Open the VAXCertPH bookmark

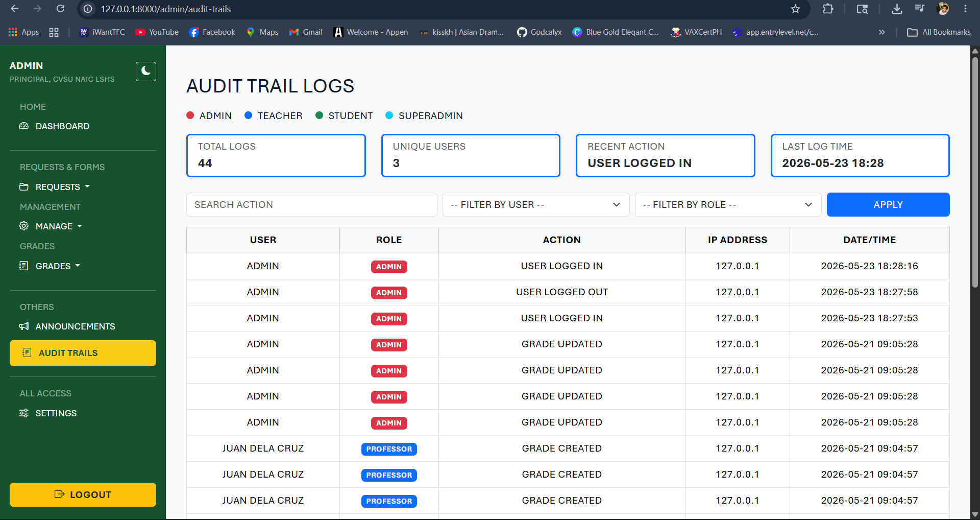tap(696, 32)
